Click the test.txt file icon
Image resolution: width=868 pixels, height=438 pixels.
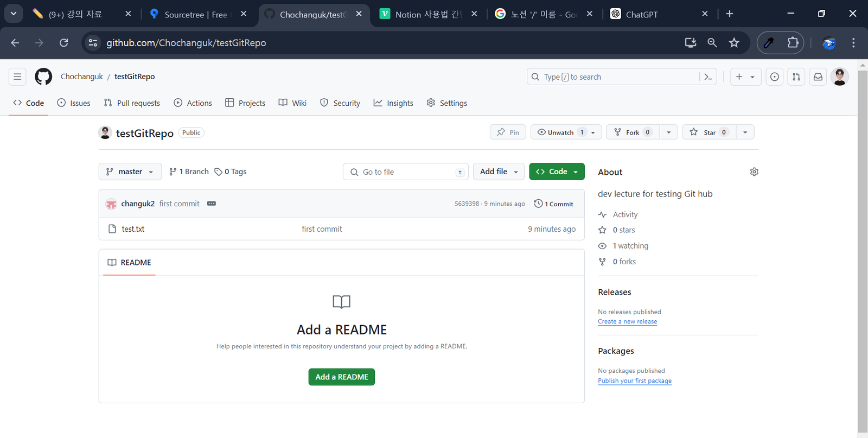click(112, 229)
